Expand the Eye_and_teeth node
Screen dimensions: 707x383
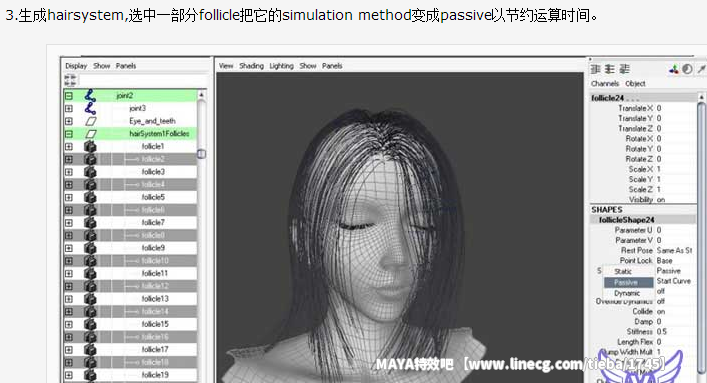point(69,121)
